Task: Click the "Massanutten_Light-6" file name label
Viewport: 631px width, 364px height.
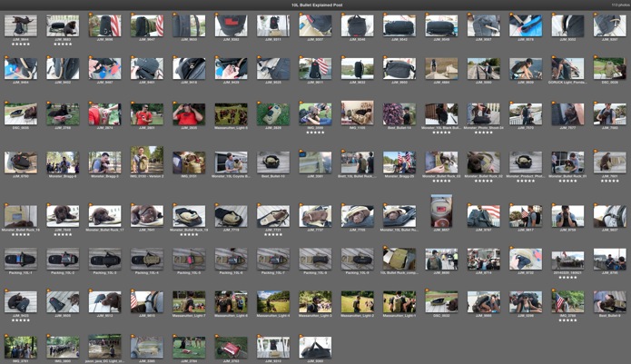Action: click(231, 316)
